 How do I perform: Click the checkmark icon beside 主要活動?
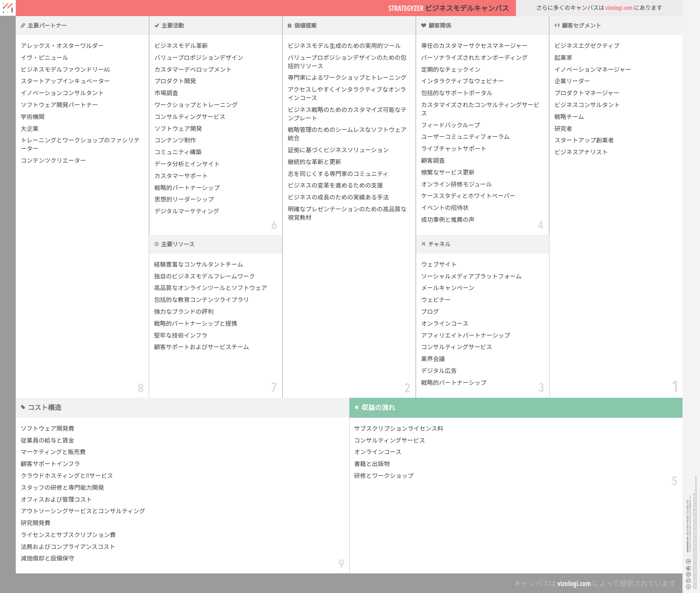[x=156, y=26]
